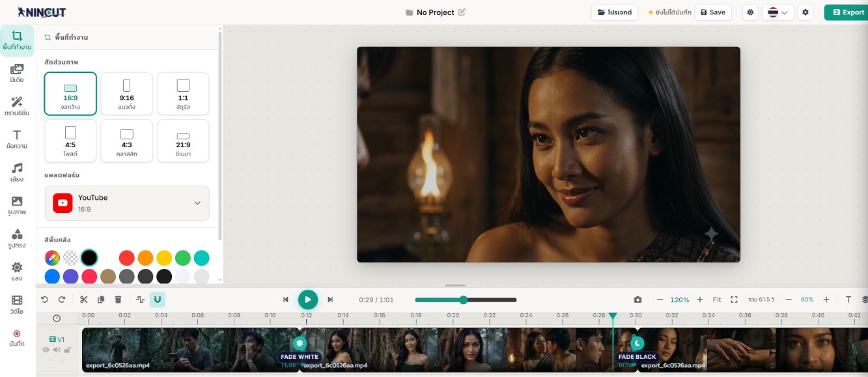Play the video preview
868x377 pixels.
point(308,300)
